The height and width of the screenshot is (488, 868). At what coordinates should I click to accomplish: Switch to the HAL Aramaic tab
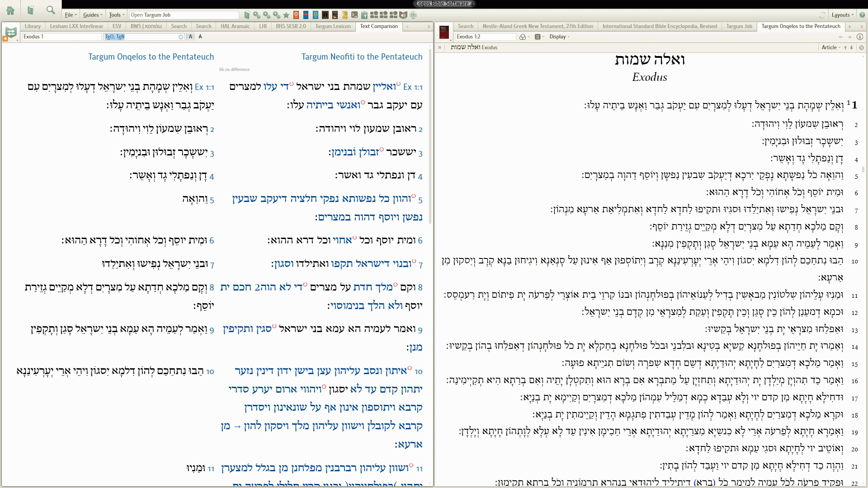(x=235, y=26)
